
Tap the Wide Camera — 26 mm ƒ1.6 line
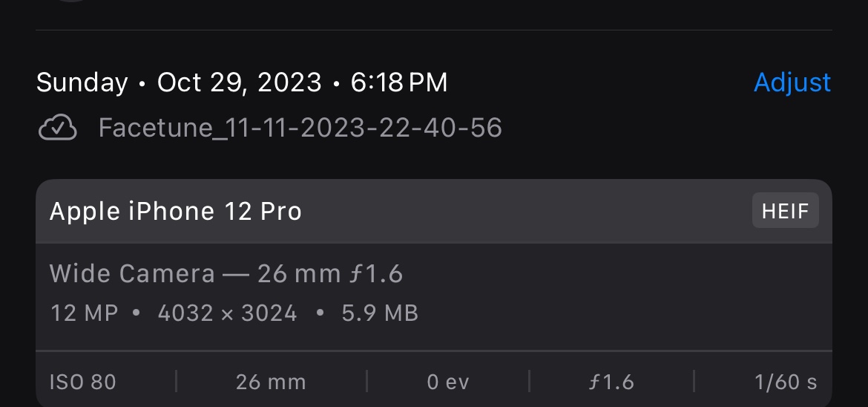pyautogui.click(x=226, y=274)
